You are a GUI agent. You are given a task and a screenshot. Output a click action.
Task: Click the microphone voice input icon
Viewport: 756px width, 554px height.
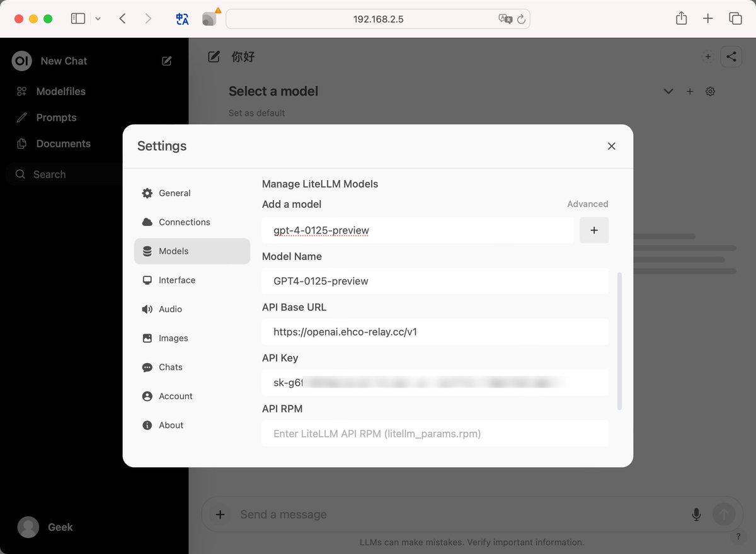coord(696,514)
